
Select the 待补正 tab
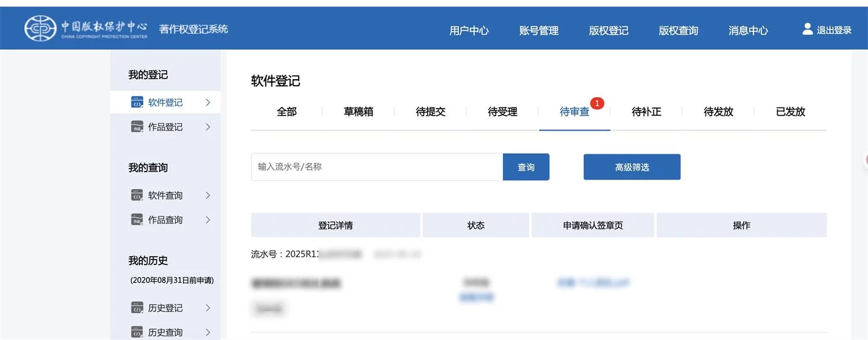(646, 112)
